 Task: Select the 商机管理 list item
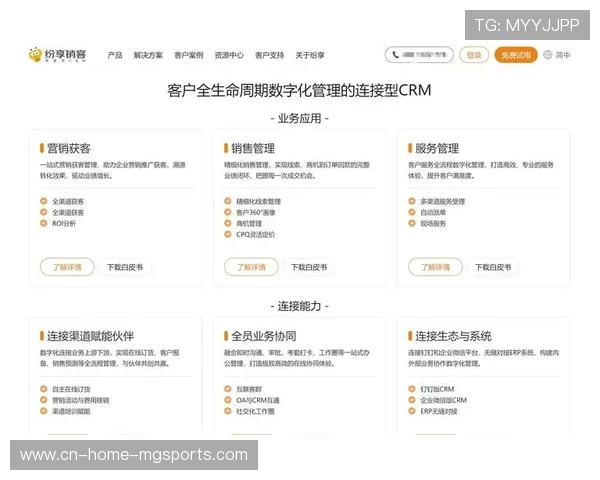click(249, 224)
